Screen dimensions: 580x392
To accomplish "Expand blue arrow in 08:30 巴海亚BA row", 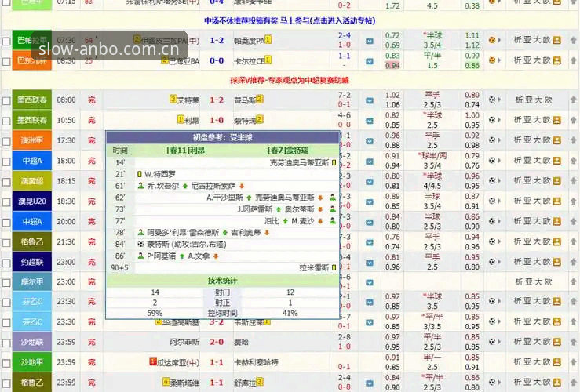I will (x=369, y=61).
